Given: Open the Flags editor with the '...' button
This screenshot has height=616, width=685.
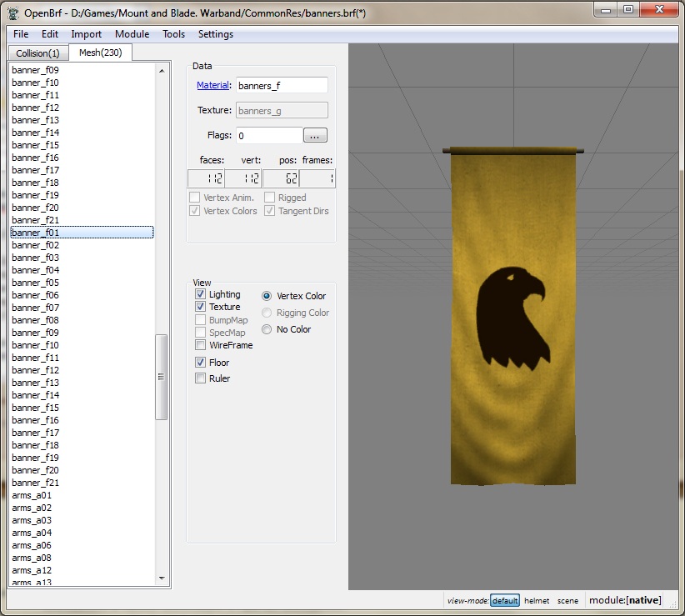Looking at the screenshot, I should 315,135.
